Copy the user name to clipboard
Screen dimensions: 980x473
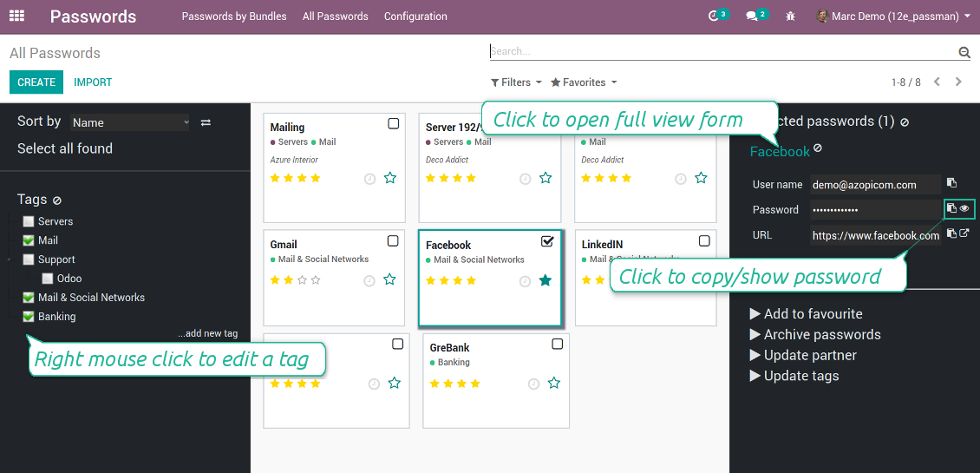click(951, 183)
